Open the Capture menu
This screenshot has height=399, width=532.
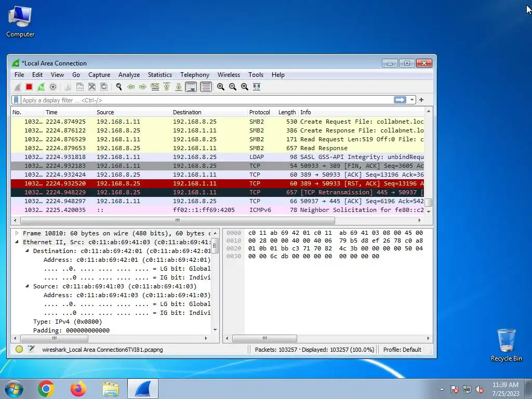tap(99, 75)
